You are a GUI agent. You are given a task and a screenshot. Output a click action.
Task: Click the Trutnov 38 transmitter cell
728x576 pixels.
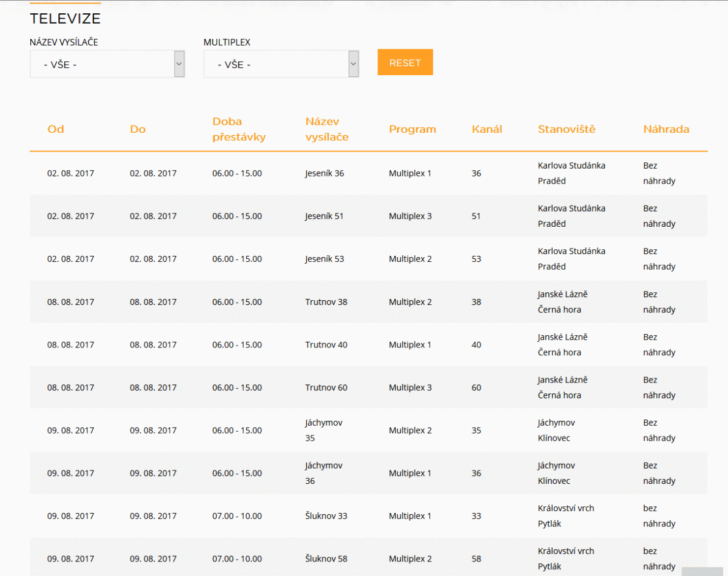326,302
